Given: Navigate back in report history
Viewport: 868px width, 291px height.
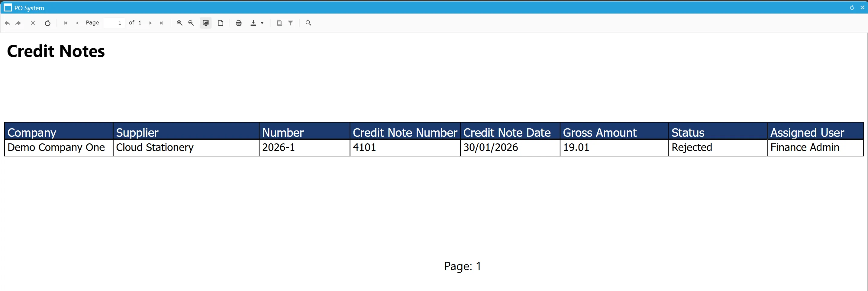Looking at the screenshot, I should point(7,23).
